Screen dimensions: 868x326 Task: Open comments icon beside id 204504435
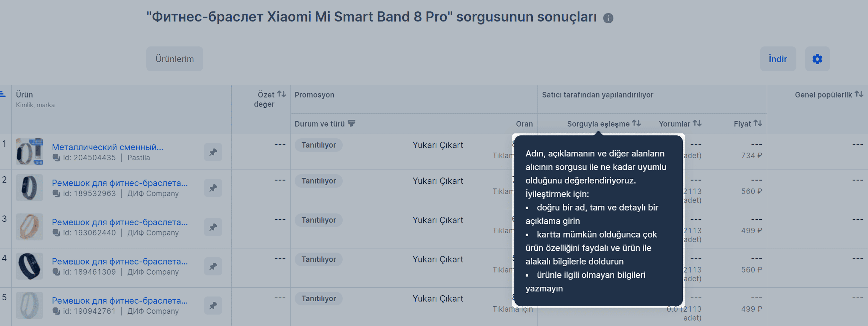click(x=56, y=157)
